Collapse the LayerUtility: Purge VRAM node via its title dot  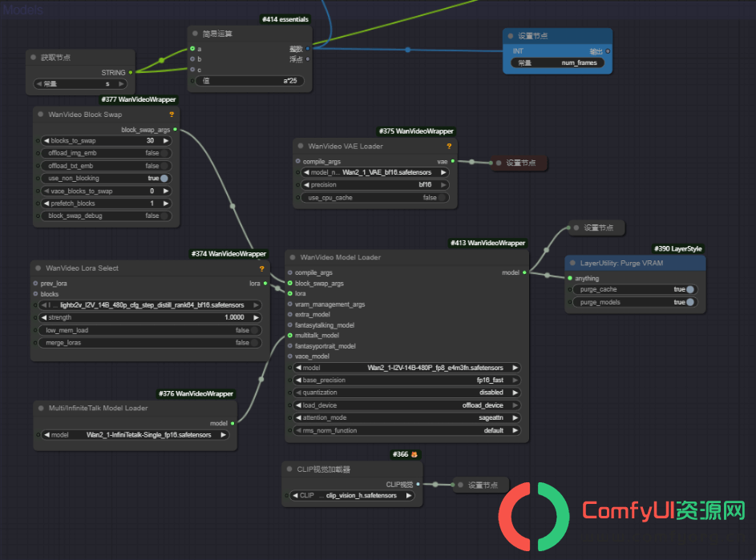tap(572, 263)
